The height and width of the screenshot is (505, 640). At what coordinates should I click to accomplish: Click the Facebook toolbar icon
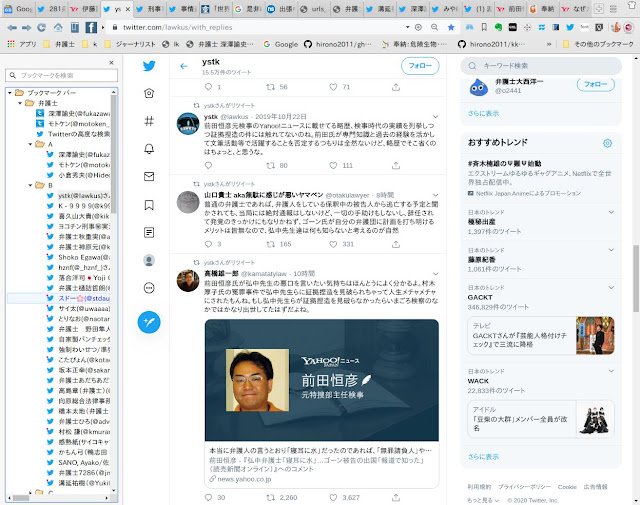91,27
